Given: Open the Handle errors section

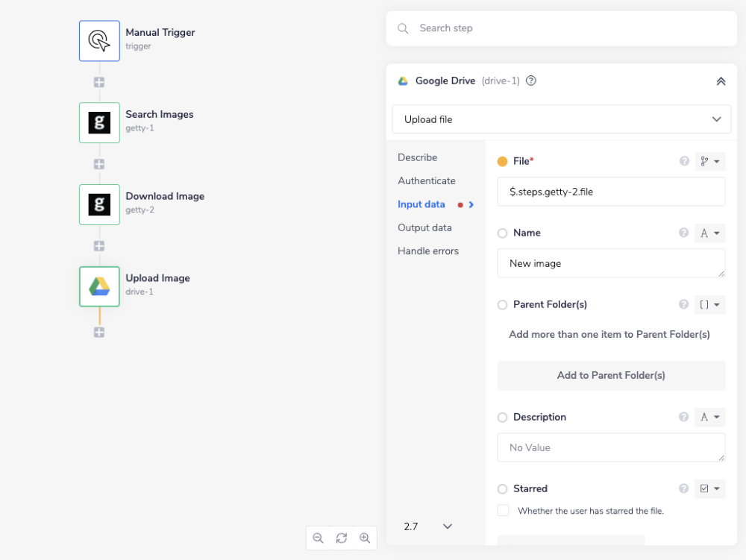Looking at the screenshot, I should click(x=427, y=251).
